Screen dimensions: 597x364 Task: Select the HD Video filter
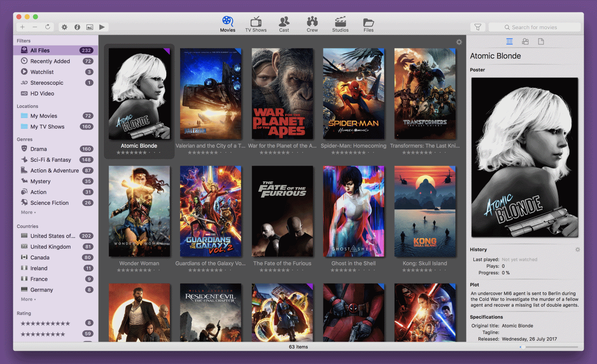point(56,93)
